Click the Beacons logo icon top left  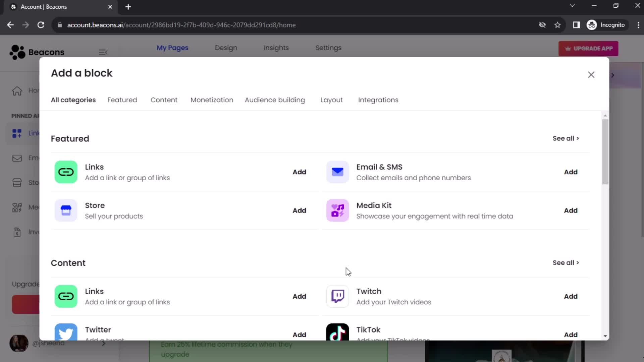pyautogui.click(x=17, y=52)
